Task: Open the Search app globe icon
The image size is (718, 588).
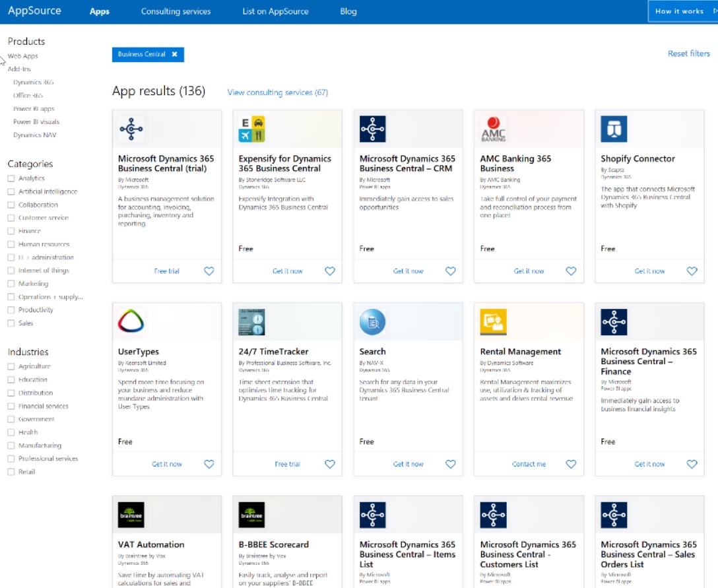Action: (x=372, y=322)
